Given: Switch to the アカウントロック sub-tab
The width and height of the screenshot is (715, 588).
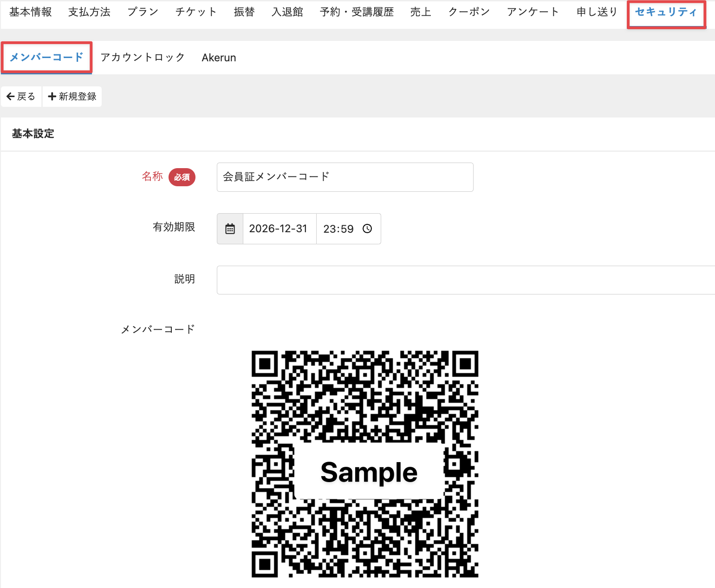Looking at the screenshot, I should (x=143, y=58).
